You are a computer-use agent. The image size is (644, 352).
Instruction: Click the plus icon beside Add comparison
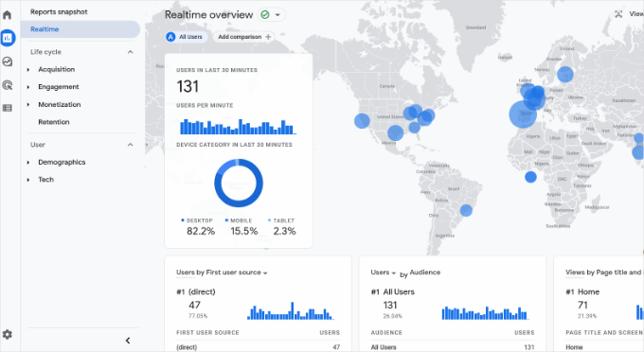click(268, 37)
